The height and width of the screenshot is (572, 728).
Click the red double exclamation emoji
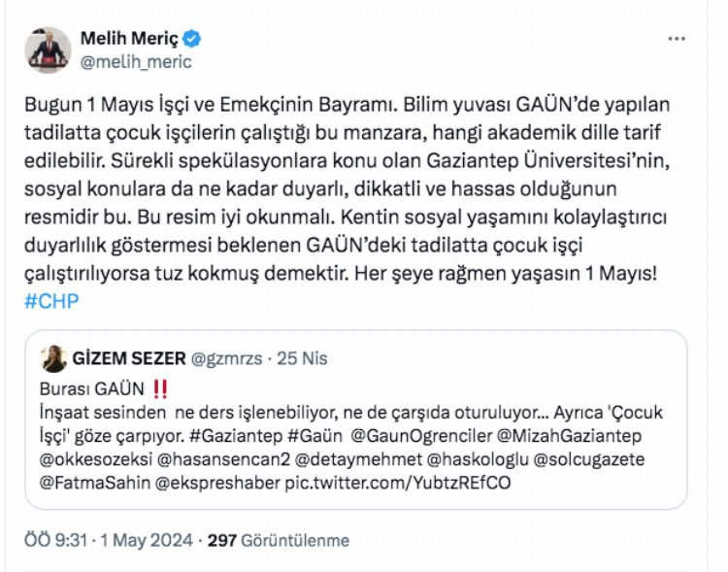(160, 388)
